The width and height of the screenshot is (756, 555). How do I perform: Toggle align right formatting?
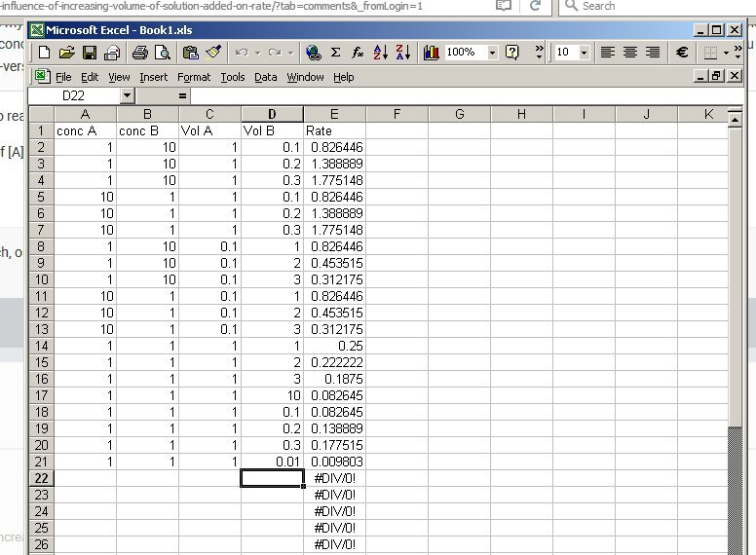[x=653, y=53]
